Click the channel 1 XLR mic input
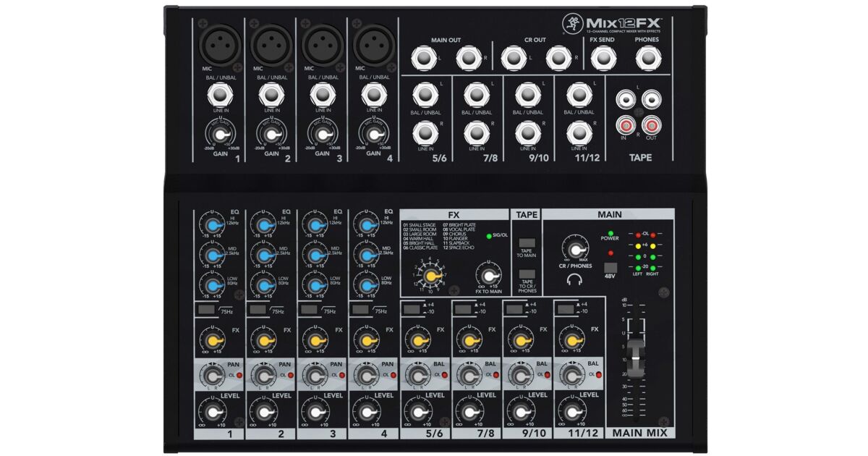 pos(220,45)
